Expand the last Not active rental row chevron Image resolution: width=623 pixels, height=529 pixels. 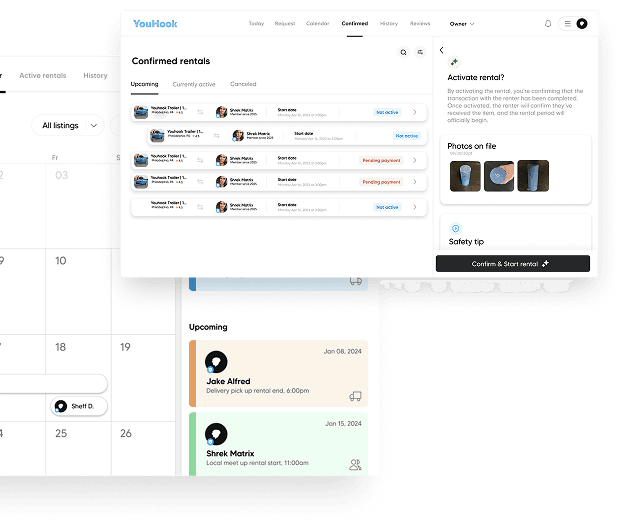click(414, 207)
